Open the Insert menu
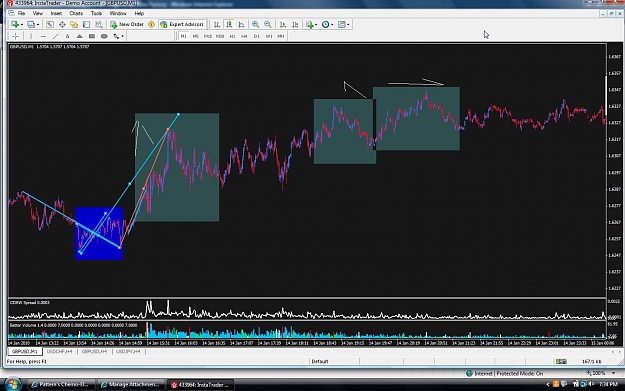This screenshot has width=625, height=391. pyautogui.click(x=56, y=13)
